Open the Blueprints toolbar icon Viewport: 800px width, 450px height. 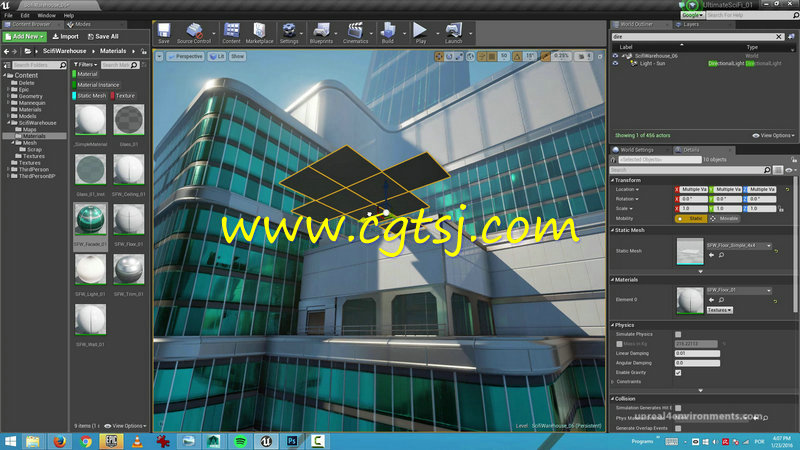(321, 33)
